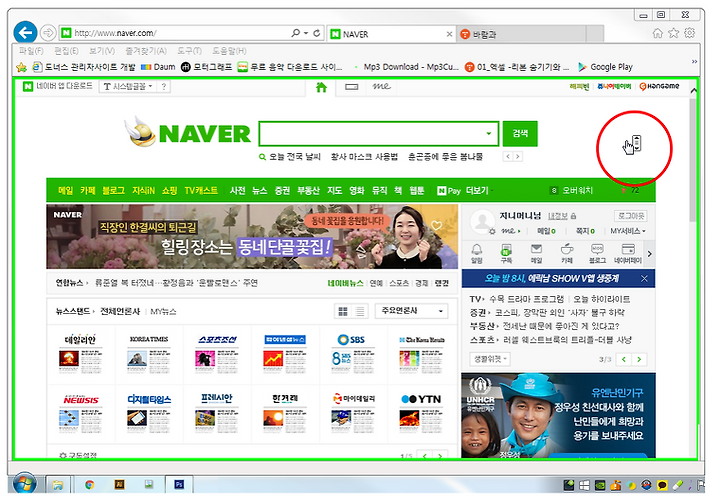Screen dimensions: 720x504
Task: Open Windows Explorer folder in taskbar
Action: (x=58, y=484)
